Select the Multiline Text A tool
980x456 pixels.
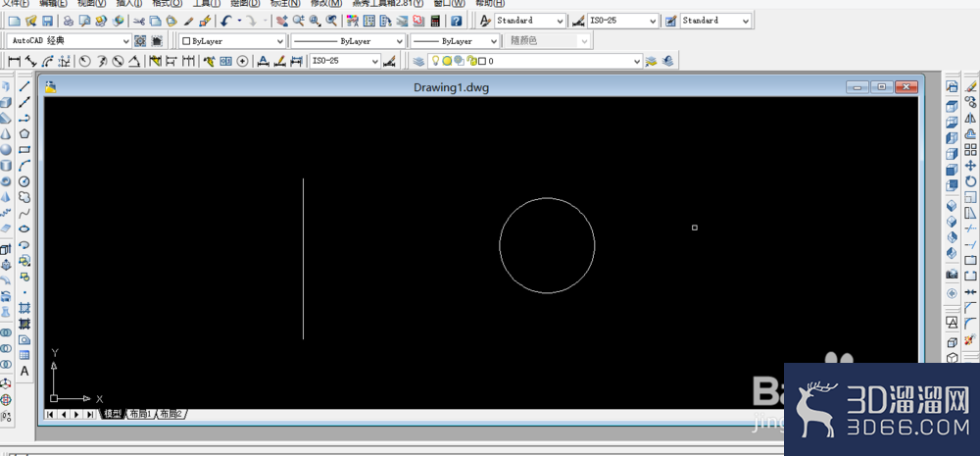24,371
